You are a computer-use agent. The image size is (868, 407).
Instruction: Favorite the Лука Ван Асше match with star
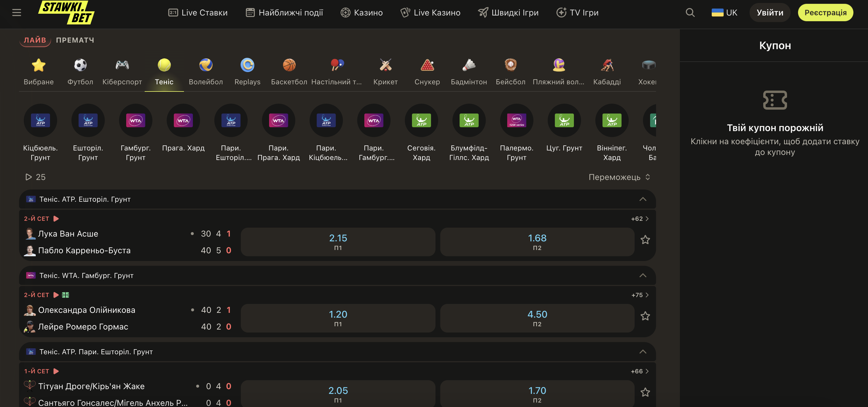tap(645, 240)
